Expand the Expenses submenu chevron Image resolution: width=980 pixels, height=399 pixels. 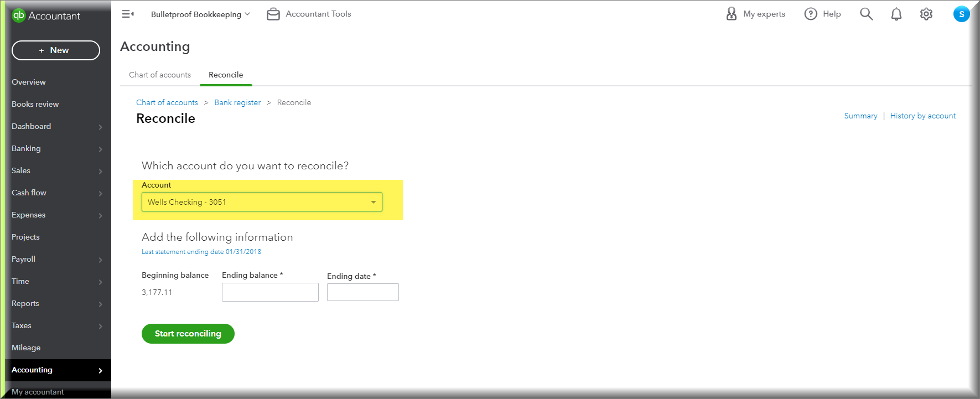tap(100, 215)
